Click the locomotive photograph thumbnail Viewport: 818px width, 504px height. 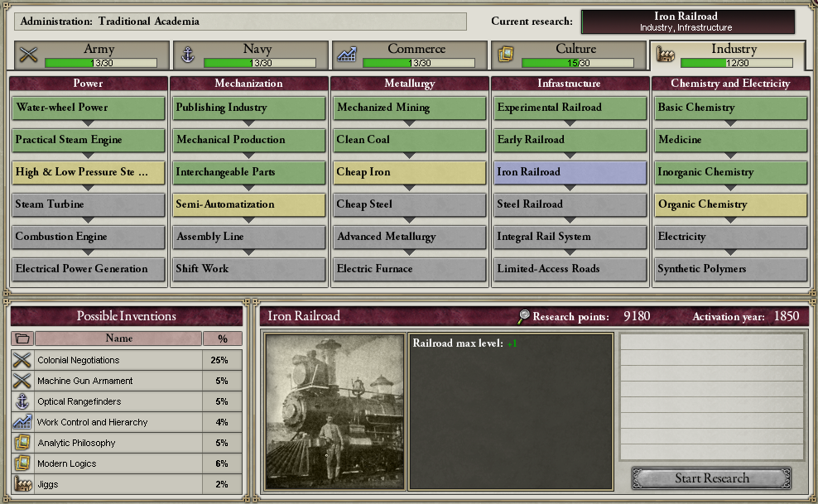tap(335, 412)
